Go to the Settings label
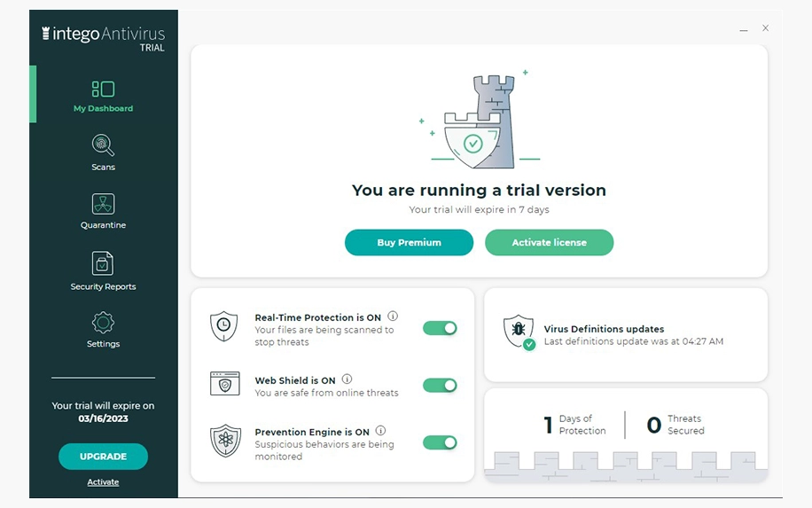The width and height of the screenshot is (812, 508). (x=103, y=344)
